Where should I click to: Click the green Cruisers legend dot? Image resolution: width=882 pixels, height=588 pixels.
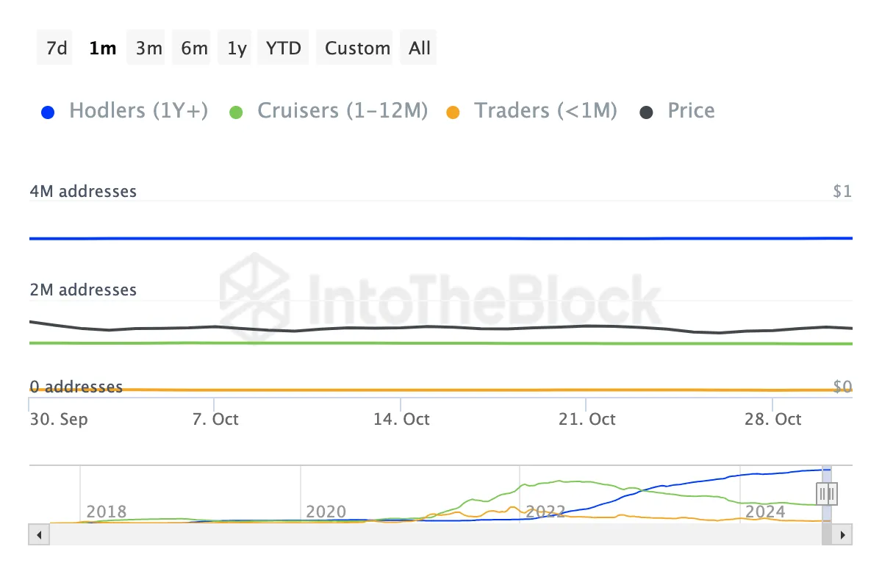tap(236, 112)
